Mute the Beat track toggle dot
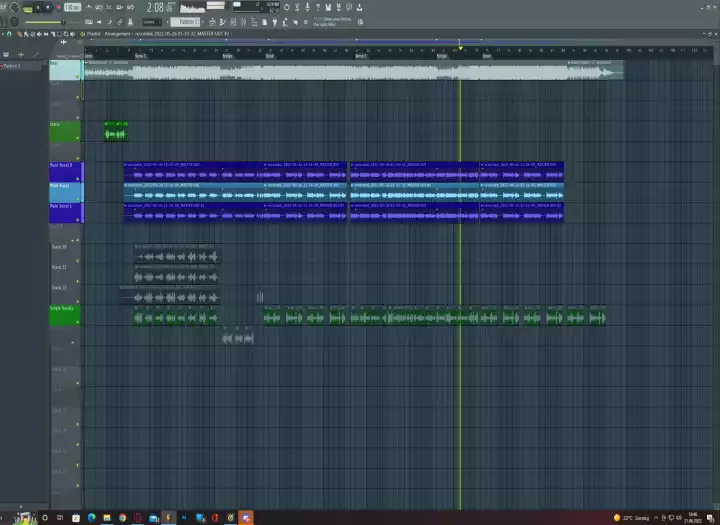Screen dimensions: 720x525 pyautogui.click(x=78, y=77)
